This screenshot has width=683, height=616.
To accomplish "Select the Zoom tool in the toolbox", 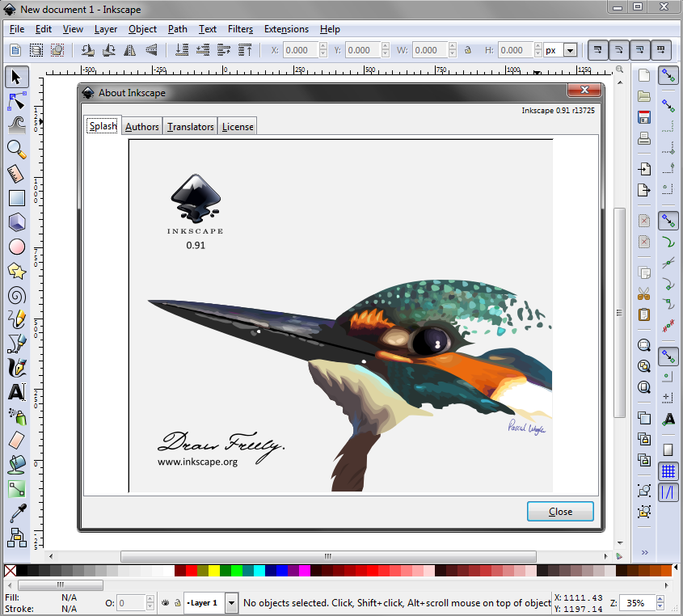I will (x=17, y=150).
